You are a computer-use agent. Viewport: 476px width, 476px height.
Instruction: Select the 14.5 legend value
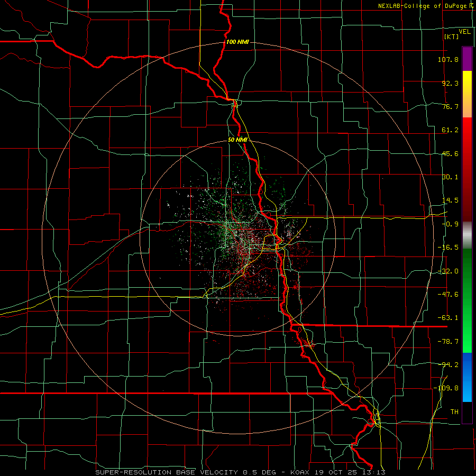(x=450, y=200)
